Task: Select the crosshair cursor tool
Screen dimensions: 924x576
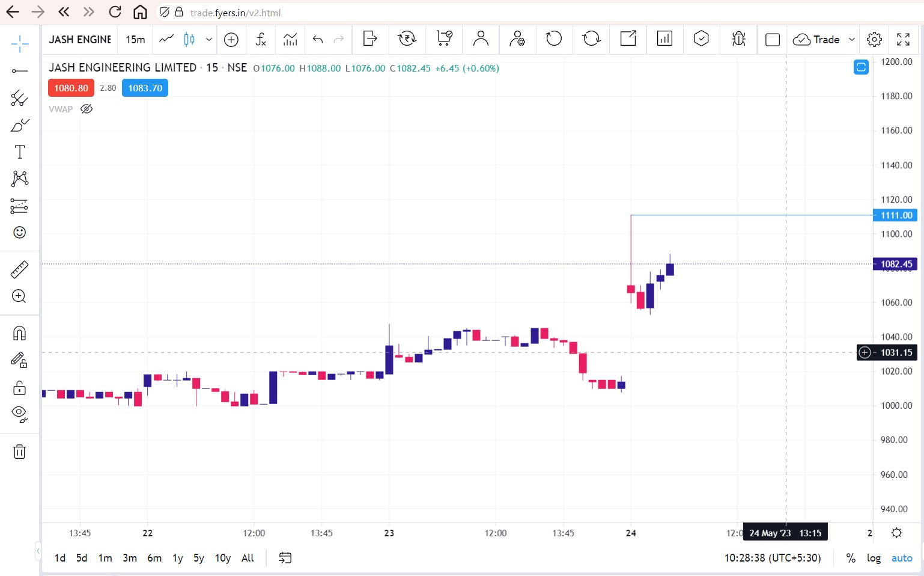Action: tap(20, 43)
